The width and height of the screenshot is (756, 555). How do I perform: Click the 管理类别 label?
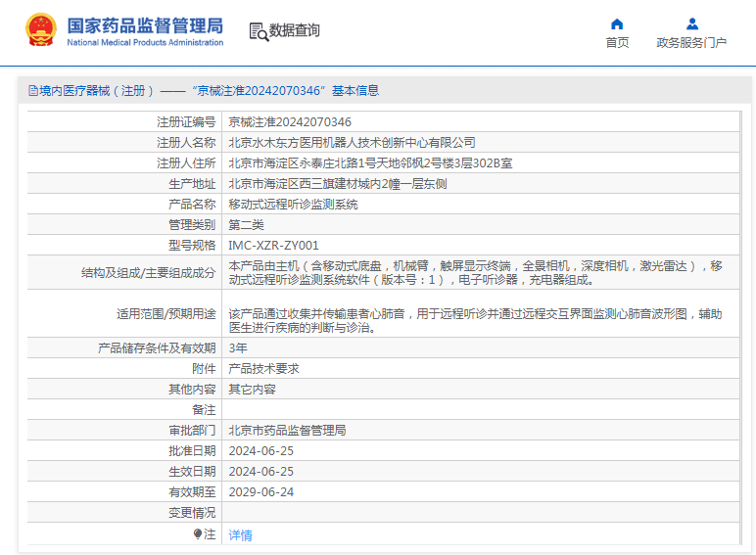(x=192, y=224)
